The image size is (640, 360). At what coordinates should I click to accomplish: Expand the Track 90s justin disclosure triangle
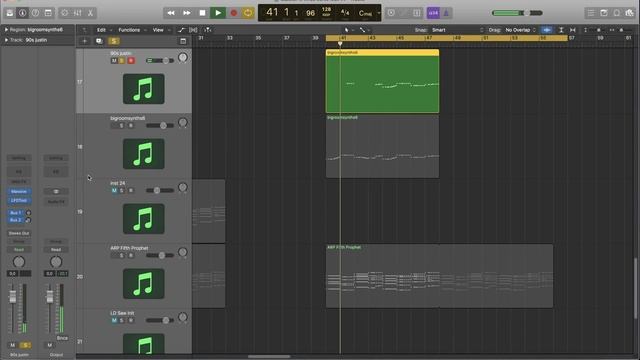6,40
